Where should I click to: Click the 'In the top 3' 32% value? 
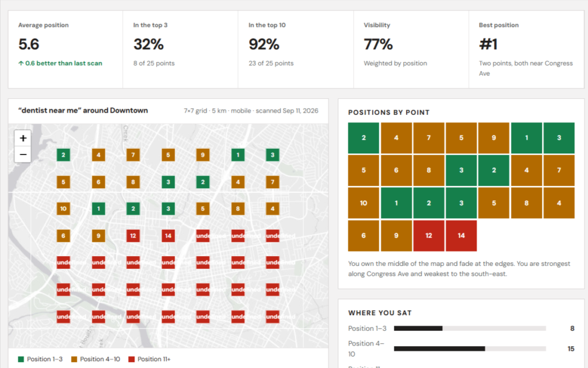pyautogui.click(x=149, y=44)
